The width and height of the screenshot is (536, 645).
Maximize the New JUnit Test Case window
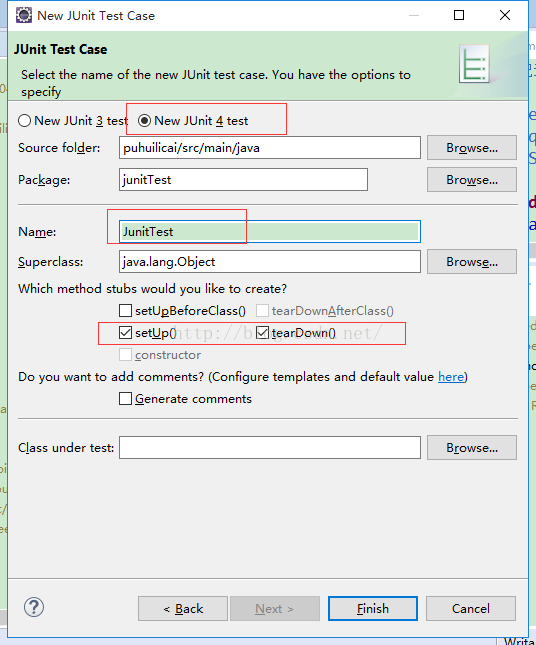pos(459,15)
